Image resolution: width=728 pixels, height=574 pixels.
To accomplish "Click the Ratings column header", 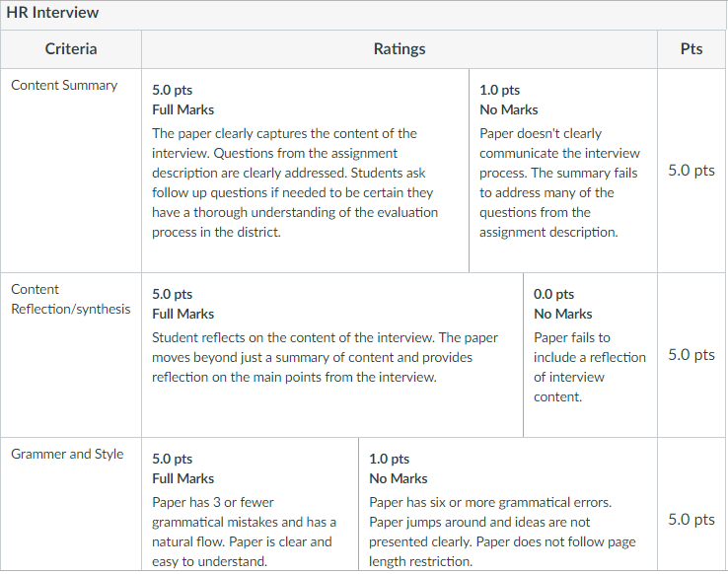I will coord(400,48).
